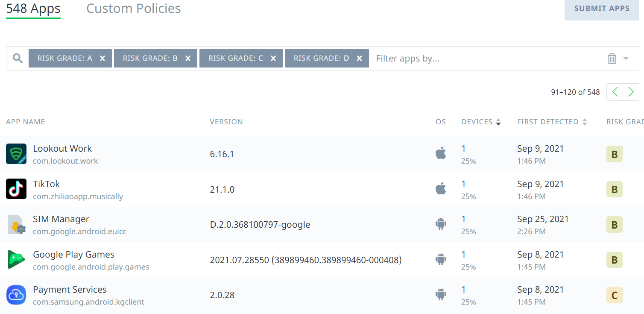Click the B risk grade badge for Lookout Work

coord(615,154)
